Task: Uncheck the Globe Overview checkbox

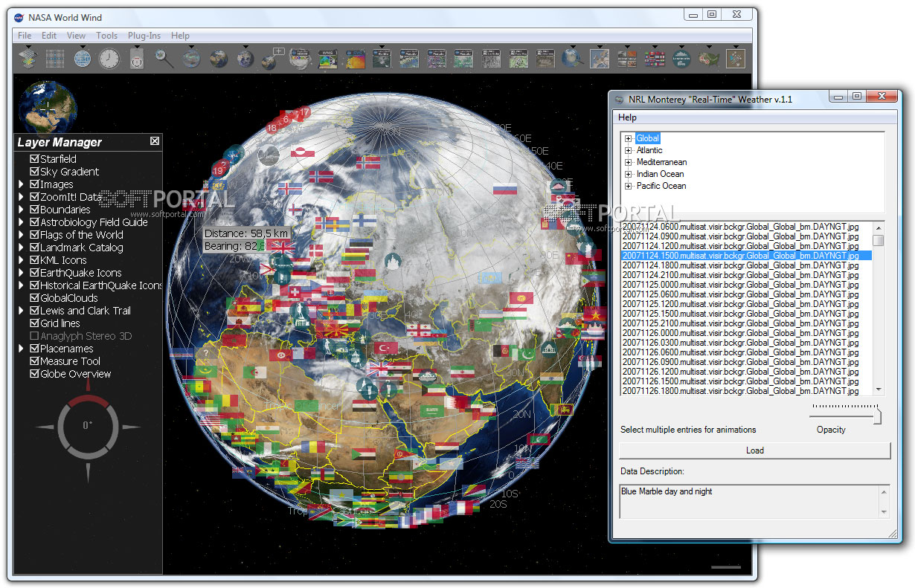Action: (x=34, y=374)
